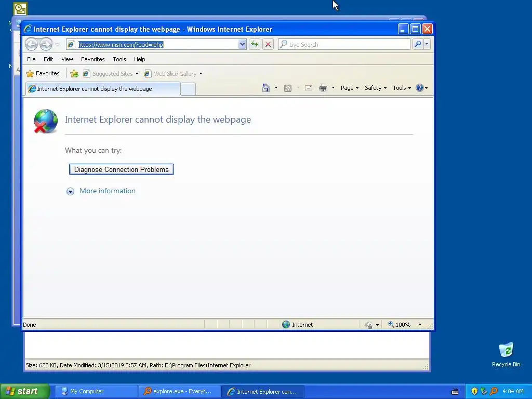Click the keyboard icon in taskbar
Viewport: 532px width, 399px height.
click(455, 392)
